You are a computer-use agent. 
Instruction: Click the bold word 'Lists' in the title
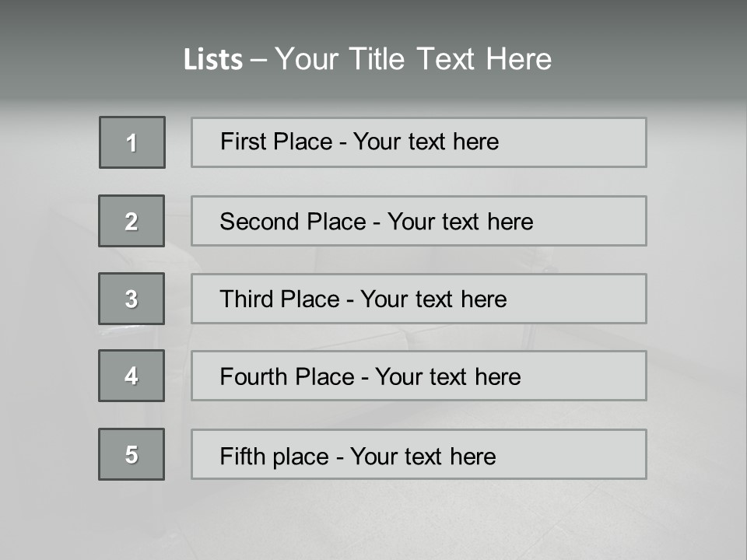coord(213,59)
